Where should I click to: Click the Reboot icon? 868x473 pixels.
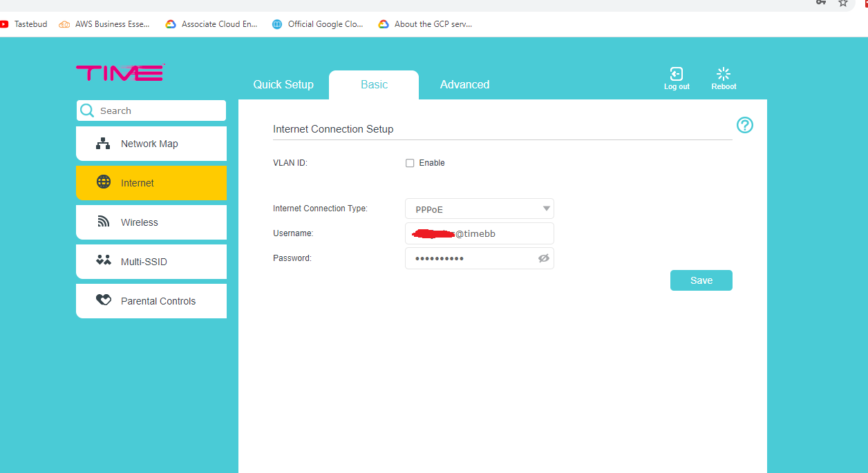[x=724, y=74]
